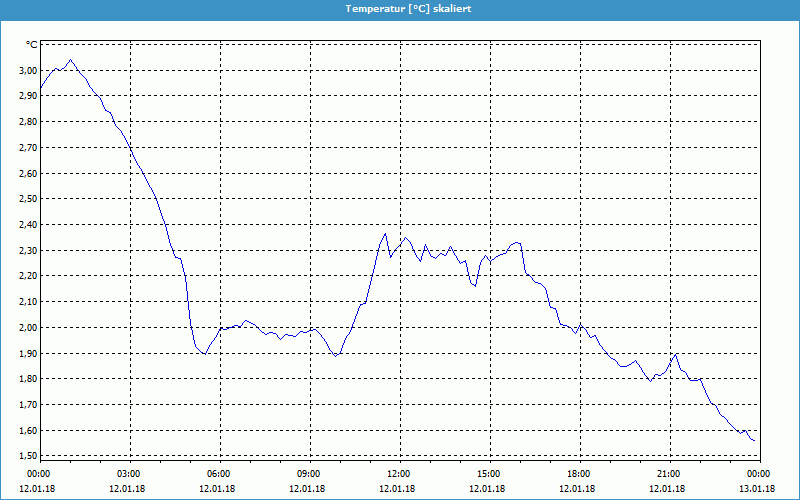This screenshot has height=500, width=800.
Task: Click the final lowest point of the curve
Action: [753, 440]
